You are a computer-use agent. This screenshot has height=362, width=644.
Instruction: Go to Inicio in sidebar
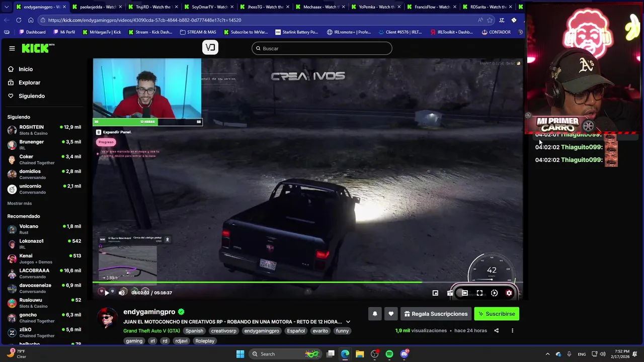pos(26,69)
